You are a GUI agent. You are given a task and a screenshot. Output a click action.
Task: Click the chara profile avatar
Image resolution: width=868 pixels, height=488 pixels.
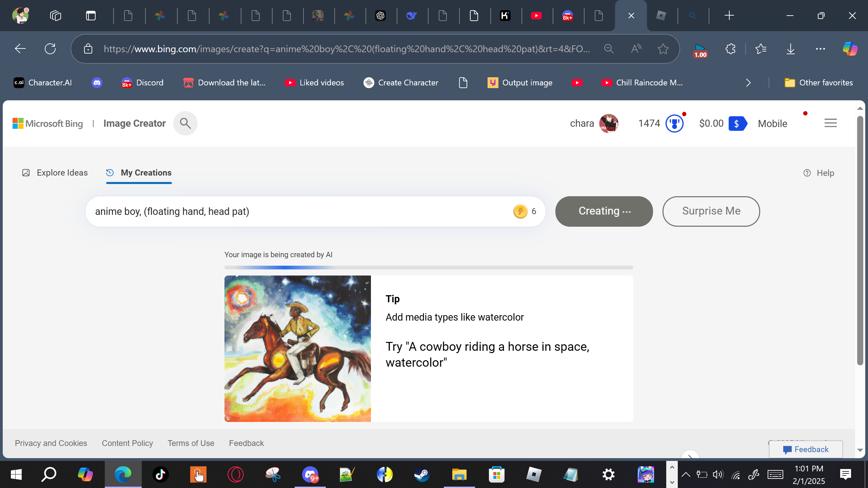(609, 123)
